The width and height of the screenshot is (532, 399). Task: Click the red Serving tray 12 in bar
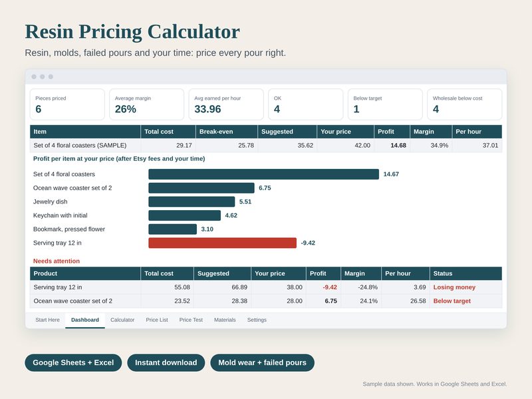[223, 243]
